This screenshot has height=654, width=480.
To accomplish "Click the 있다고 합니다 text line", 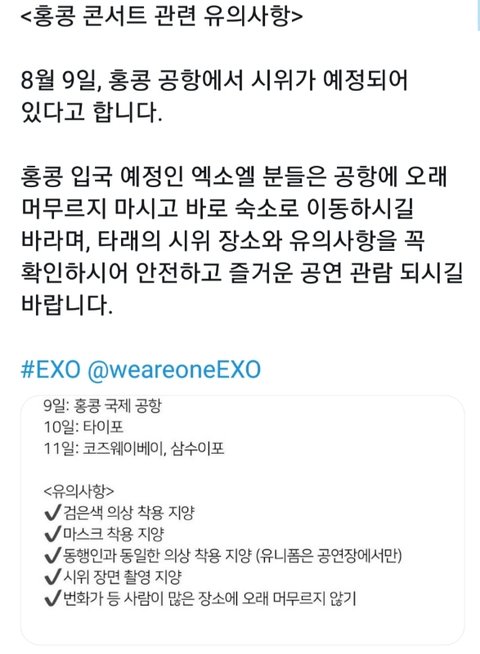I will click(x=91, y=113).
